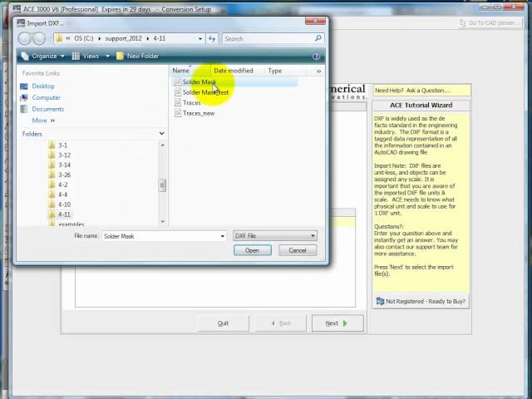
Task: Click the Back navigation arrow in Import DXF dialog
Action: point(24,38)
